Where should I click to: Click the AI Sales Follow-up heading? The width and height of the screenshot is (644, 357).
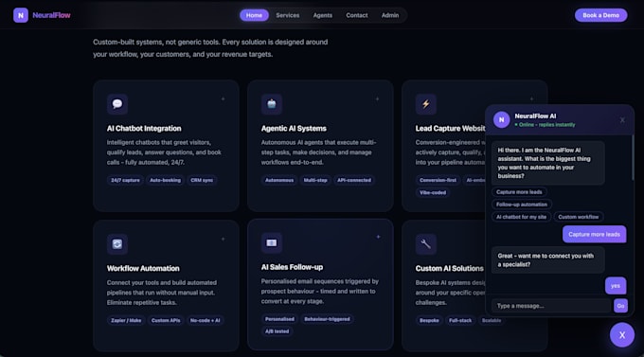click(292, 267)
